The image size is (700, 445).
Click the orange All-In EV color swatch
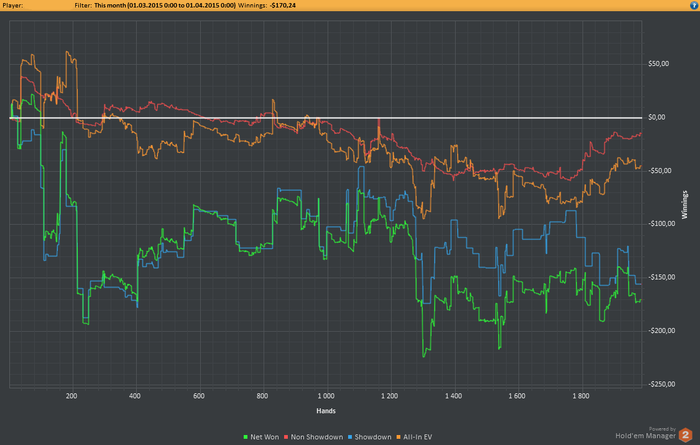tap(399, 437)
